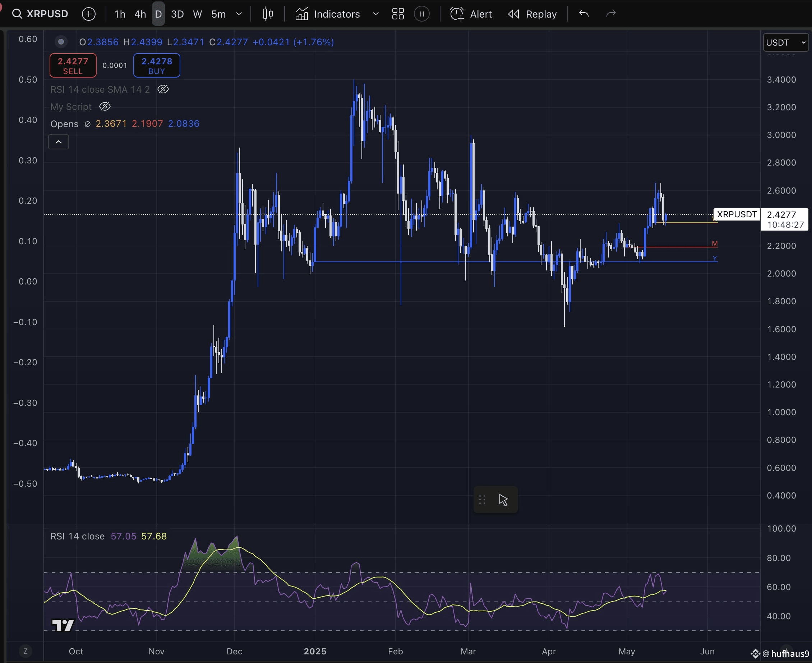Click the 2.4277 SELL button
This screenshot has width=812, height=663.
pyautogui.click(x=73, y=66)
